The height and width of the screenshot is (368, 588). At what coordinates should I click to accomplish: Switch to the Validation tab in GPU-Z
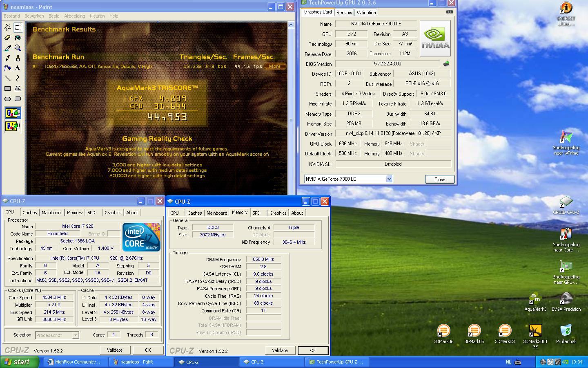(x=366, y=13)
